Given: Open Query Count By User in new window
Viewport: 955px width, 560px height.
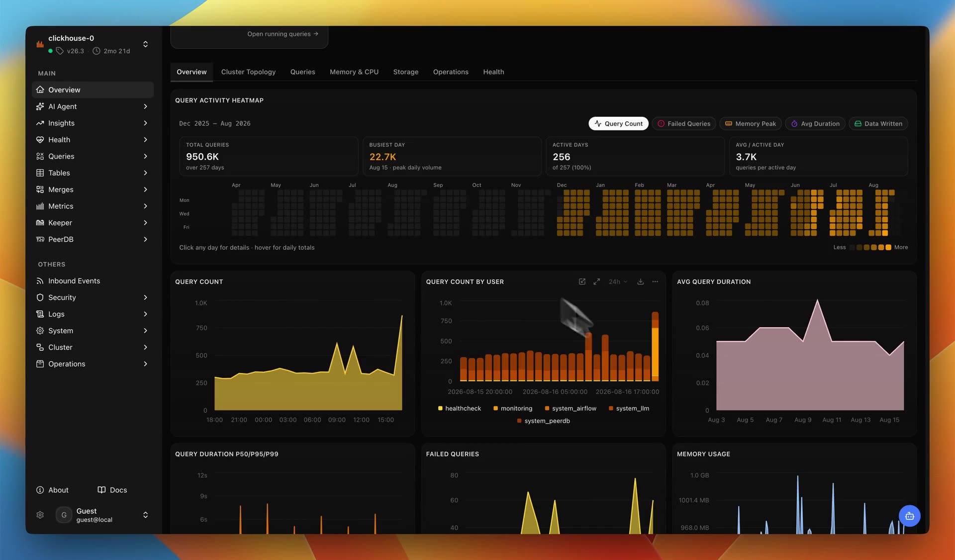Looking at the screenshot, I should (582, 281).
